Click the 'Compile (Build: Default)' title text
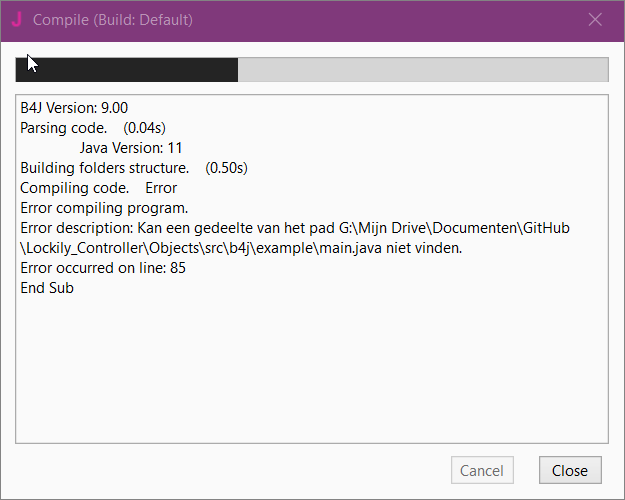 click(113, 20)
